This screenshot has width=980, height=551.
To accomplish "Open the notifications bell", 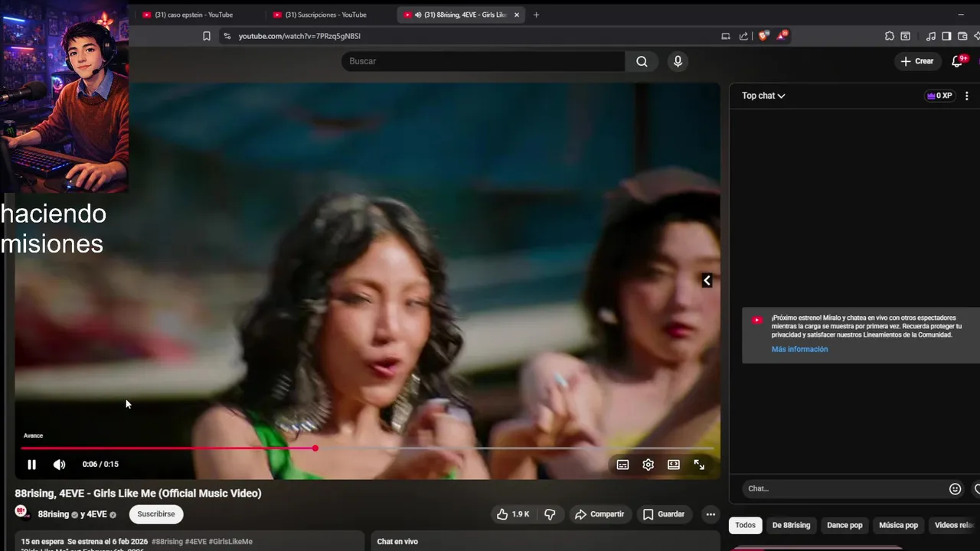I will [x=957, y=61].
